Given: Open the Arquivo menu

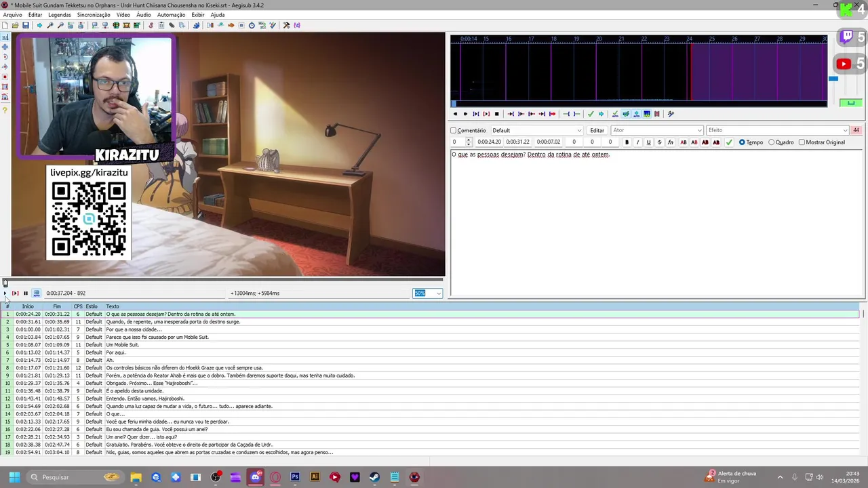Looking at the screenshot, I should point(12,15).
